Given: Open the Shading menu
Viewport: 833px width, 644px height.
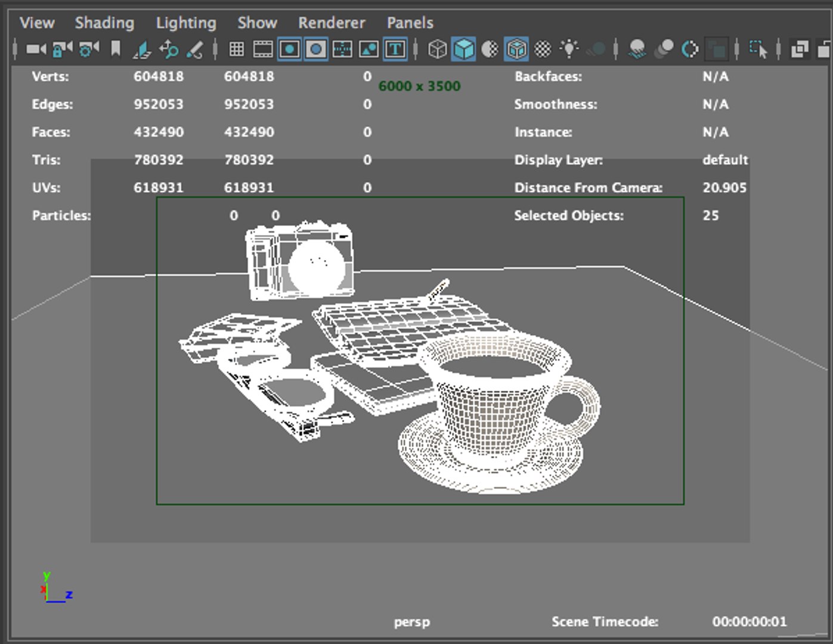Looking at the screenshot, I should [104, 23].
